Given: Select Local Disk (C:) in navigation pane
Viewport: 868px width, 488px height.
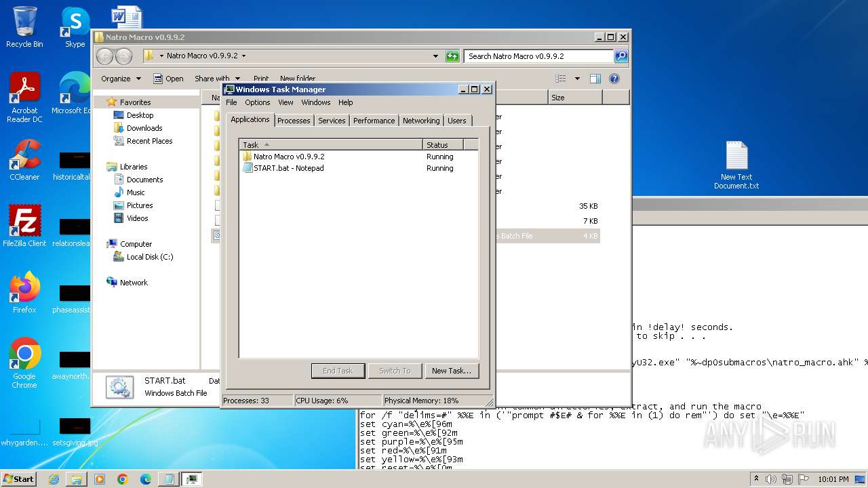Looking at the screenshot, I should coord(150,257).
